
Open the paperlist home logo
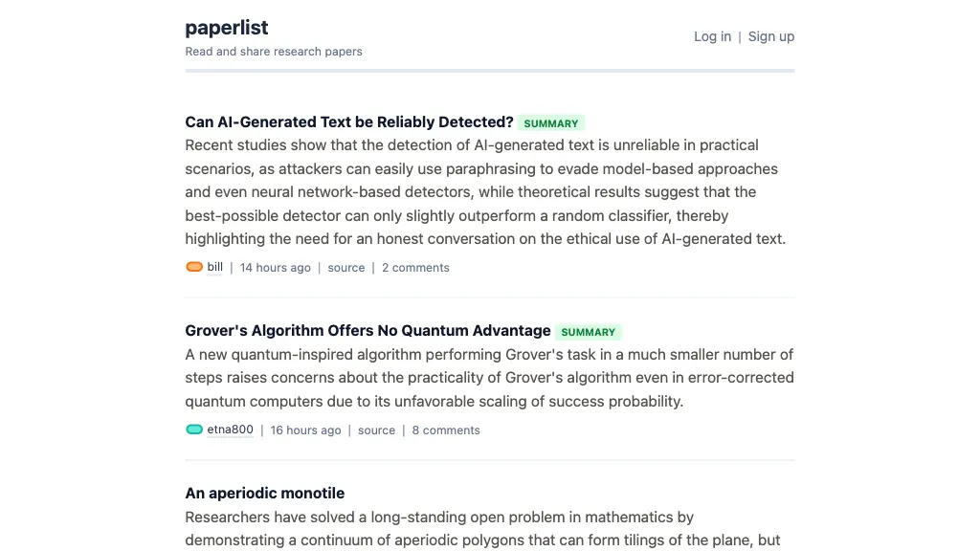[227, 28]
